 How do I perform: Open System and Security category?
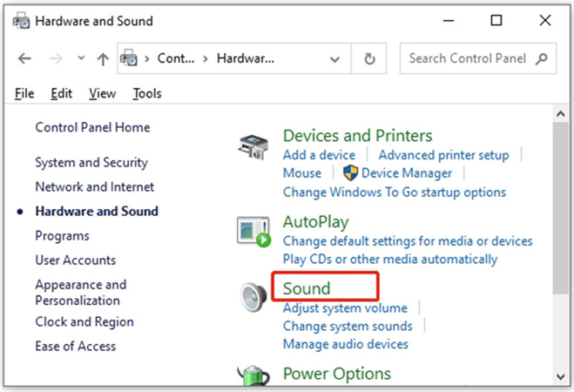tap(91, 162)
